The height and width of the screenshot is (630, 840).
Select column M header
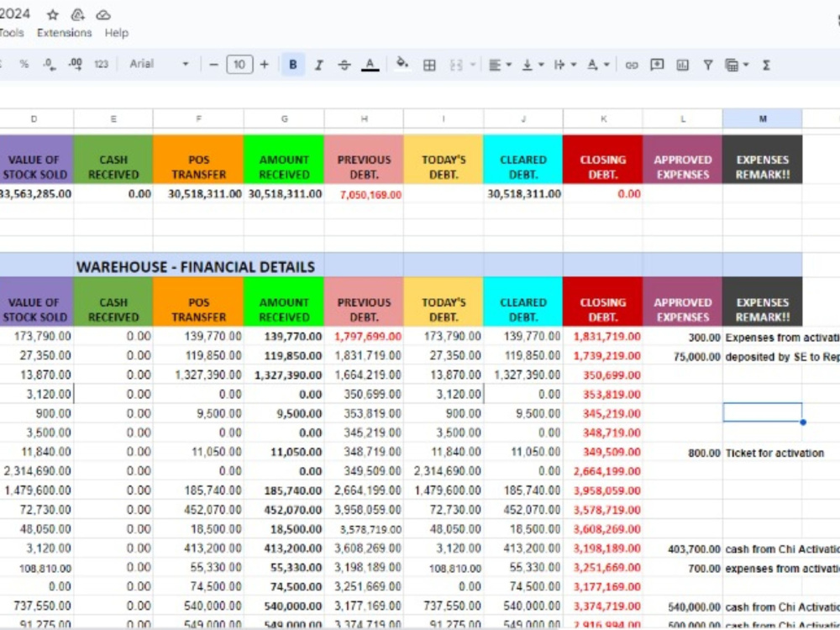763,119
